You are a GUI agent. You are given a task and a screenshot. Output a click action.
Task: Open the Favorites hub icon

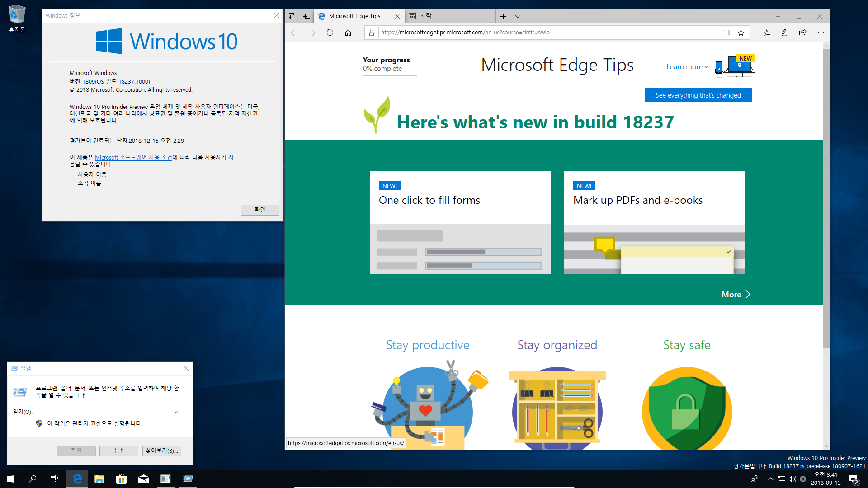tap(767, 33)
